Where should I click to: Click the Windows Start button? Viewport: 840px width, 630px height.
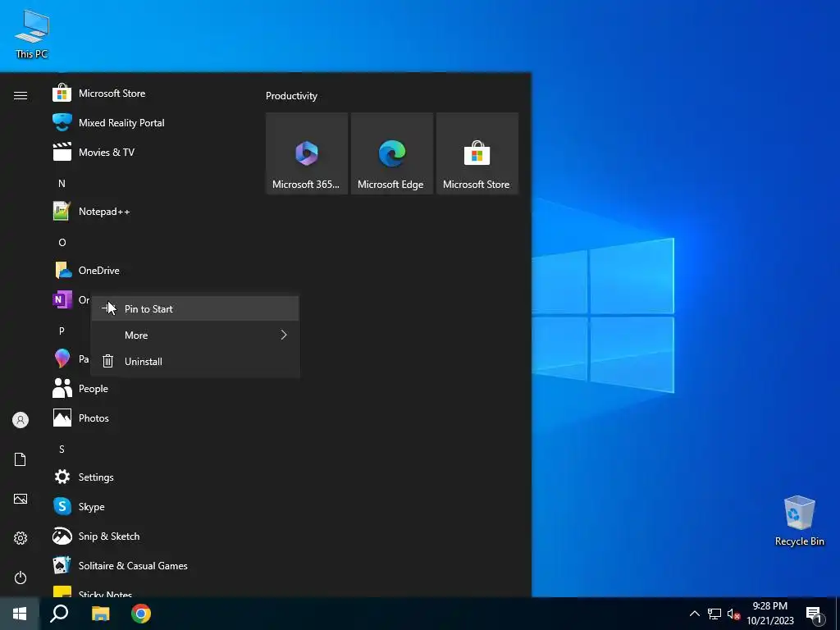20,614
